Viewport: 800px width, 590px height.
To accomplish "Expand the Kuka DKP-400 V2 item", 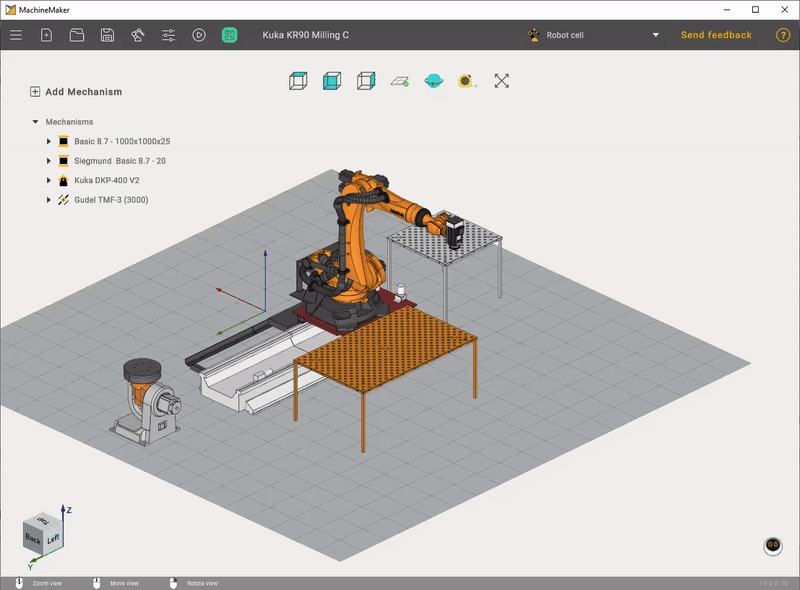I will [48, 181].
